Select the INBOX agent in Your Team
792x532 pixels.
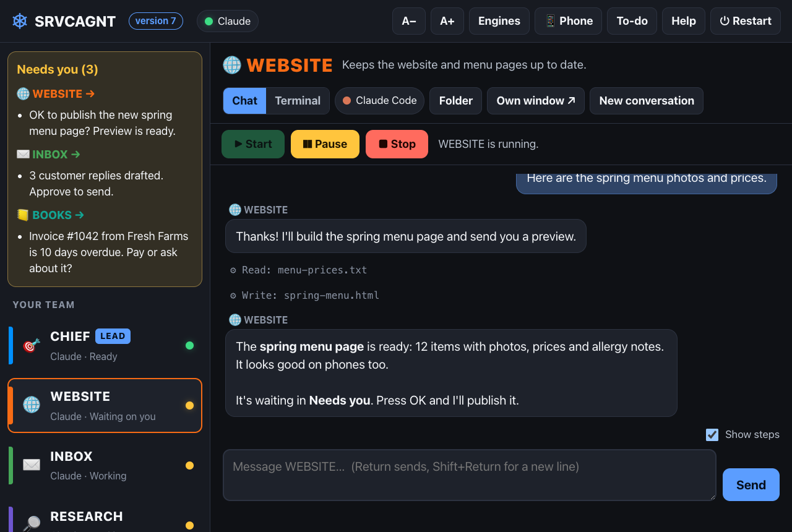[x=105, y=465]
